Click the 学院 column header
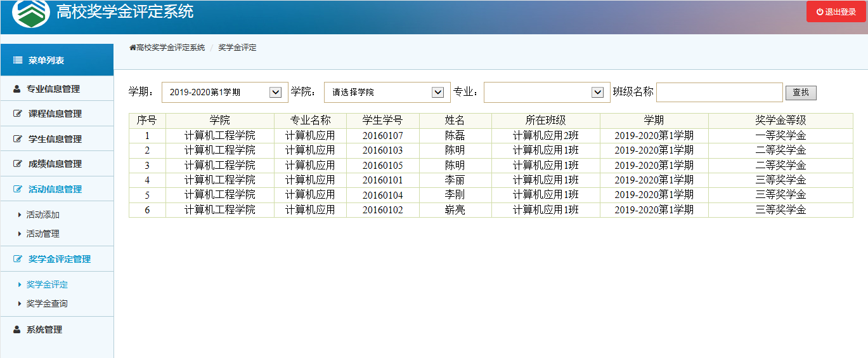The width and height of the screenshot is (868, 358). pyautogui.click(x=220, y=121)
